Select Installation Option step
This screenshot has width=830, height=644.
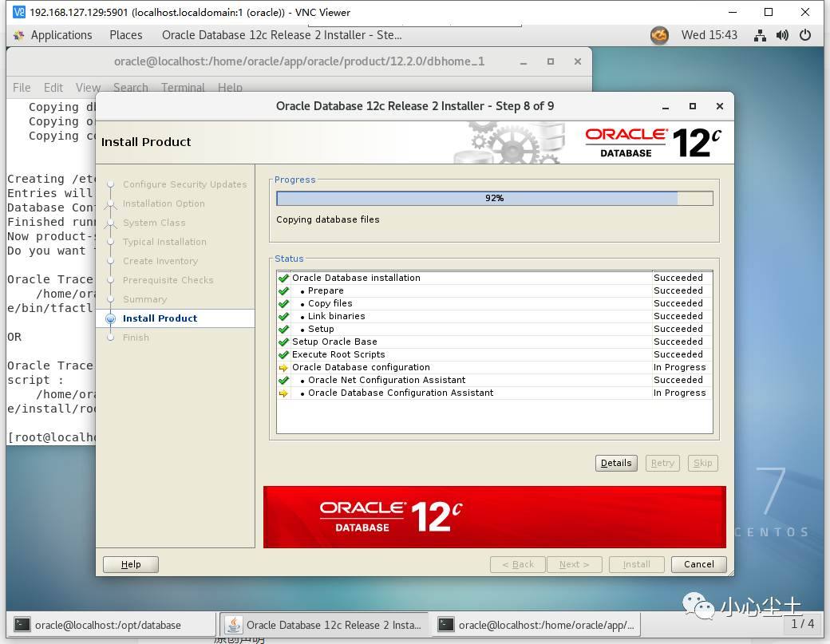tap(164, 203)
